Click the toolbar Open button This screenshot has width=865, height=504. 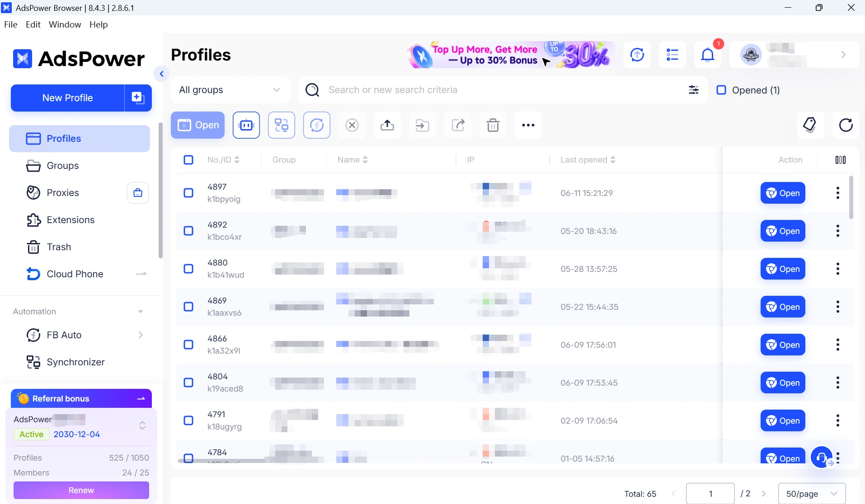[197, 125]
